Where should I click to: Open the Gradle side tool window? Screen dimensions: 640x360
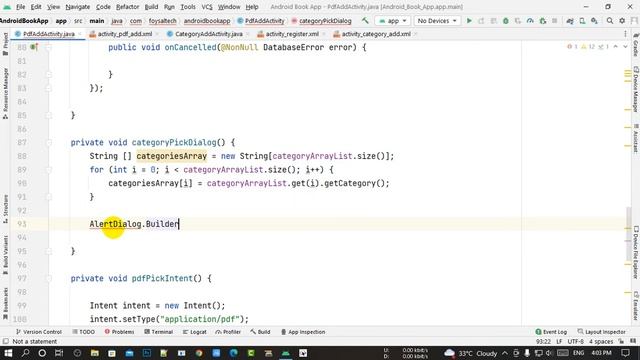636,45
